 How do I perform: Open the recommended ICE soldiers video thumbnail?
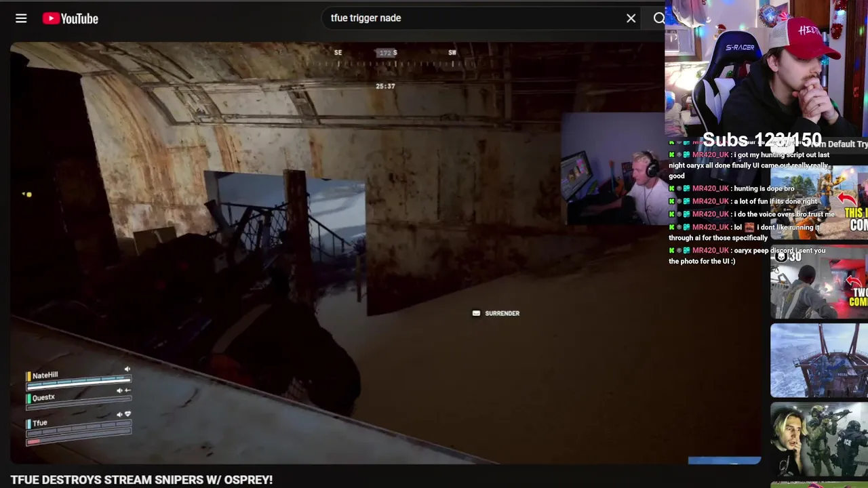[x=819, y=439]
